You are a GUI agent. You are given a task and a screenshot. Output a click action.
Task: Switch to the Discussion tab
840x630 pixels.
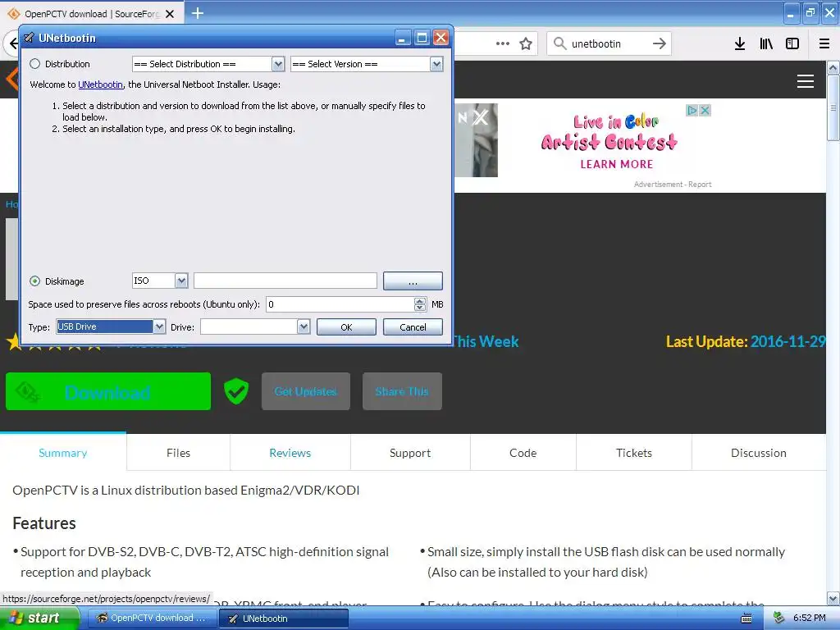coord(759,453)
